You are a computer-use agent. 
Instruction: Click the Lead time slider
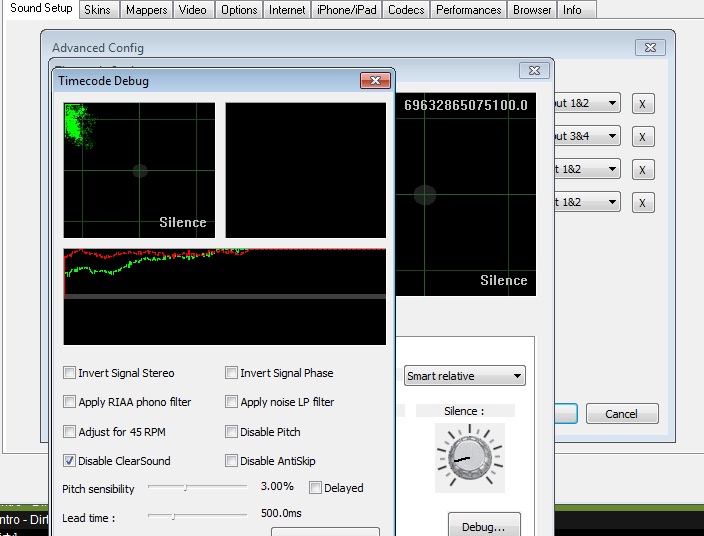(197, 517)
